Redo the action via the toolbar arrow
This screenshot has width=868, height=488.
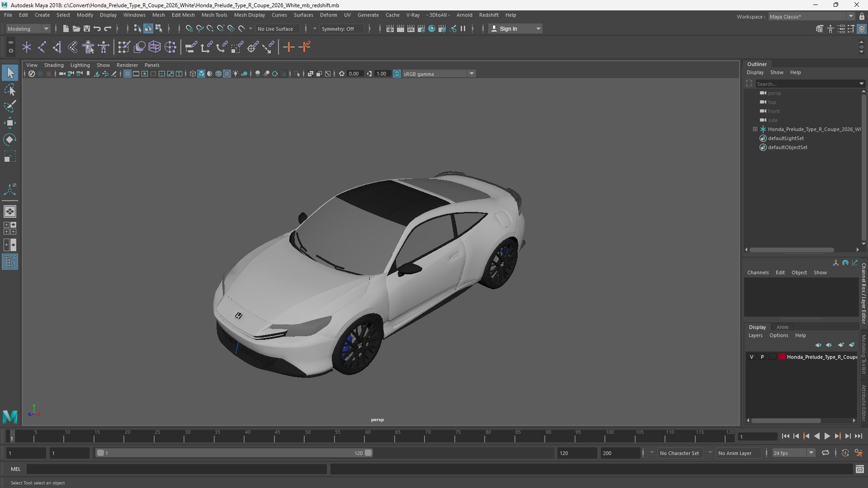click(108, 28)
